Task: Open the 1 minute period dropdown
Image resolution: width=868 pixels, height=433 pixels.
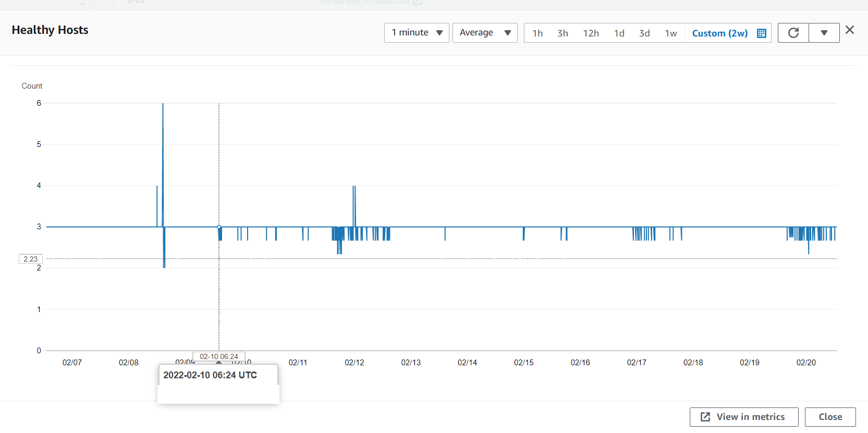Action: tap(417, 33)
